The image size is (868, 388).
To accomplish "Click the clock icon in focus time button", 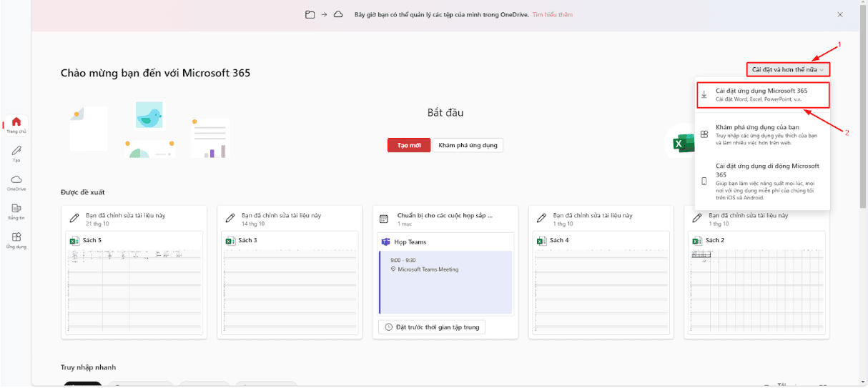I will pyautogui.click(x=389, y=327).
